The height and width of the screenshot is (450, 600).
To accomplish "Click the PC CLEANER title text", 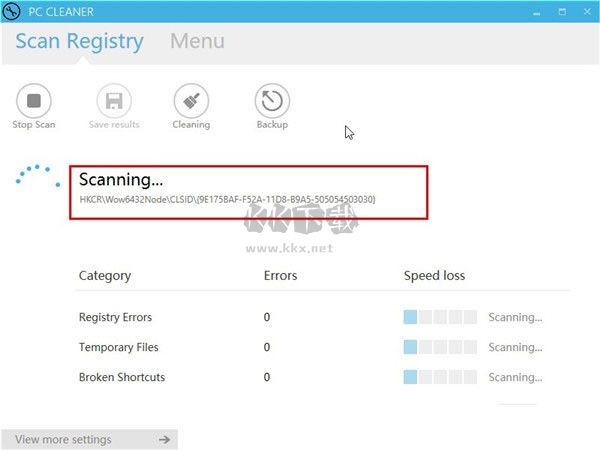I will [61, 12].
